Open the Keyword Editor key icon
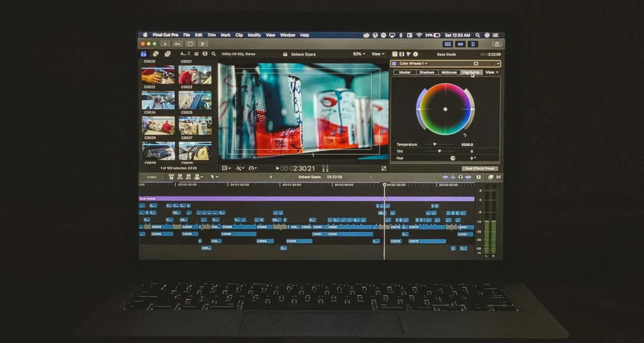 (x=177, y=44)
